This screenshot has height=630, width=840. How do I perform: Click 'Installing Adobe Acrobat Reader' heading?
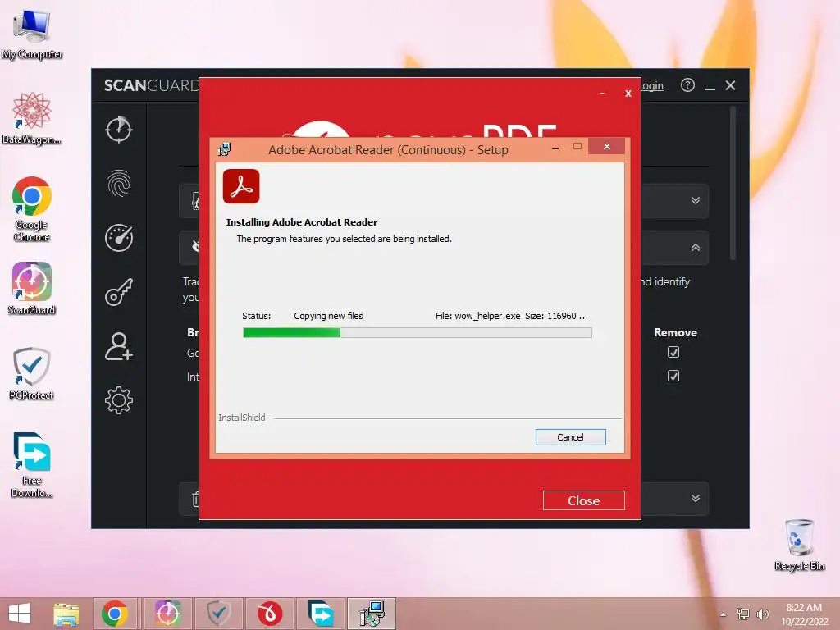point(302,222)
